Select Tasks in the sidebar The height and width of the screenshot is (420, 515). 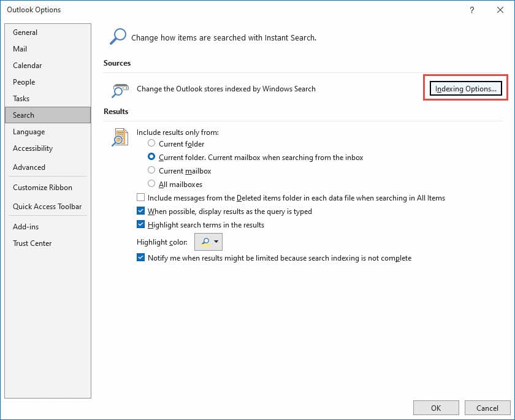pos(48,99)
